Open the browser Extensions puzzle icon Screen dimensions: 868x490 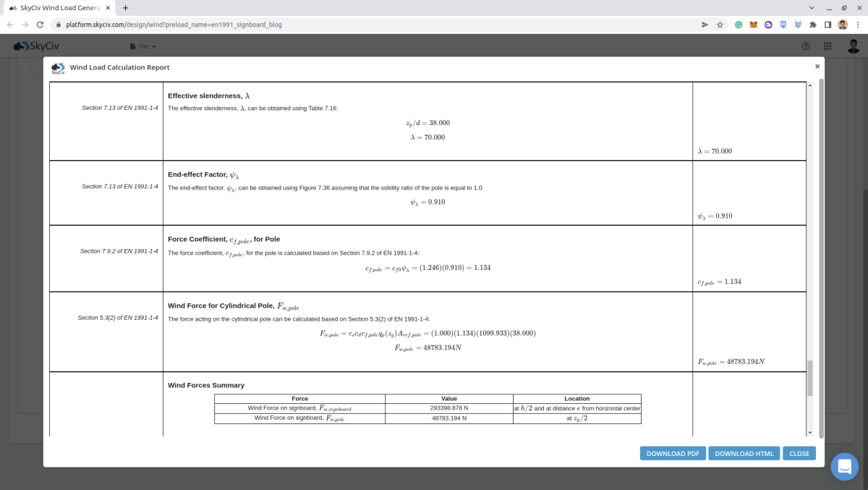click(813, 24)
